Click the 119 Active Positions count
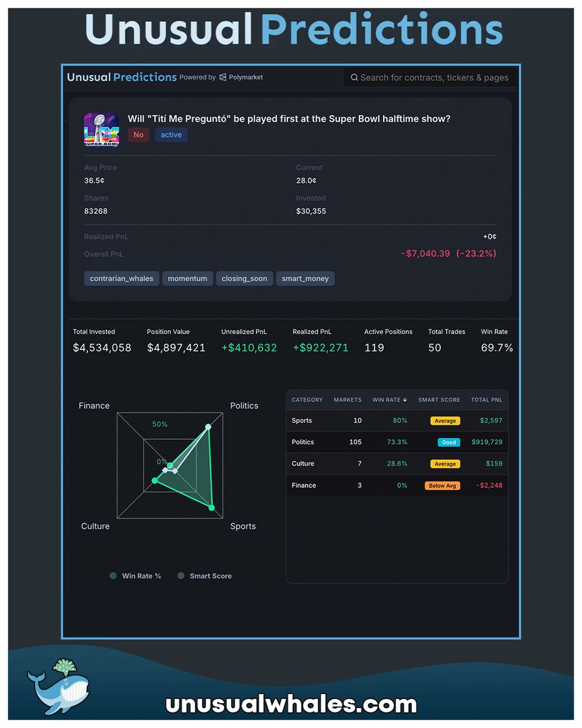This screenshot has height=728, width=582. pos(374,348)
